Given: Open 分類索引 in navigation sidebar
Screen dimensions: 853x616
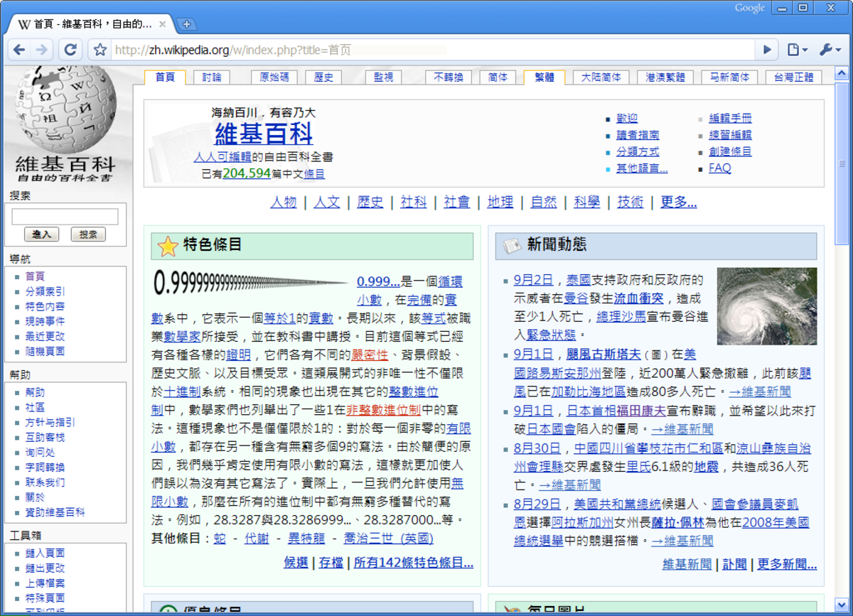Looking at the screenshot, I should coord(45,291).
